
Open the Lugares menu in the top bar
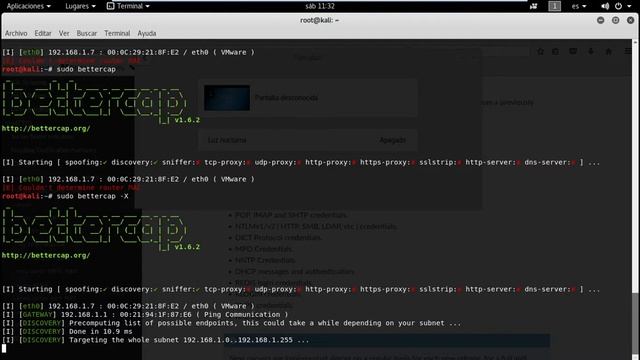coord(80,6)
